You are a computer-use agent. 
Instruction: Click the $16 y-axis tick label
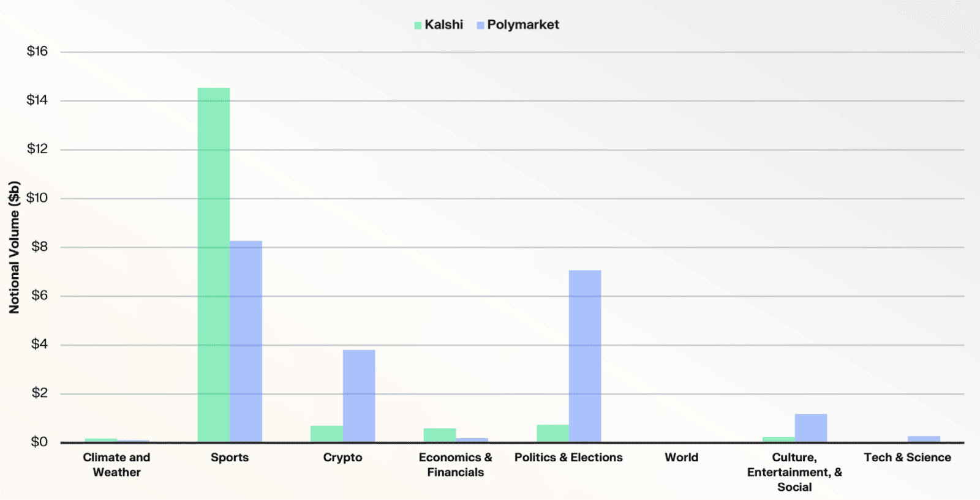click(37, 51)
